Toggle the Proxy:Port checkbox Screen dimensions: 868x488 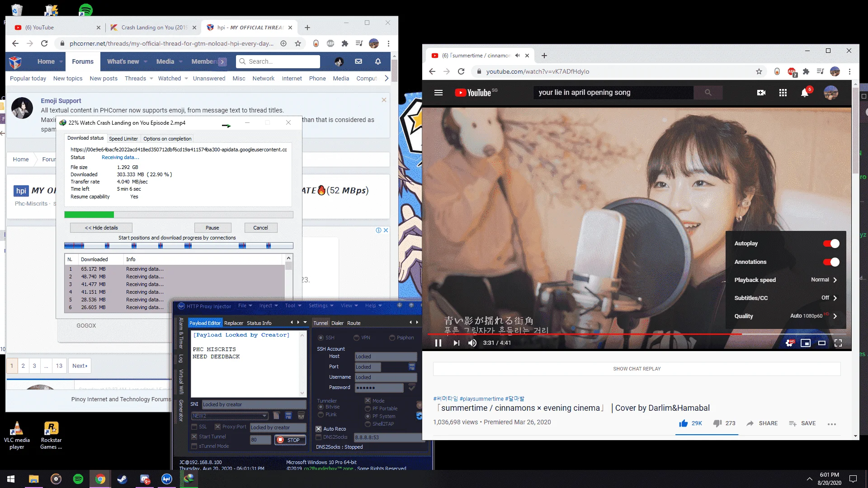218,427
